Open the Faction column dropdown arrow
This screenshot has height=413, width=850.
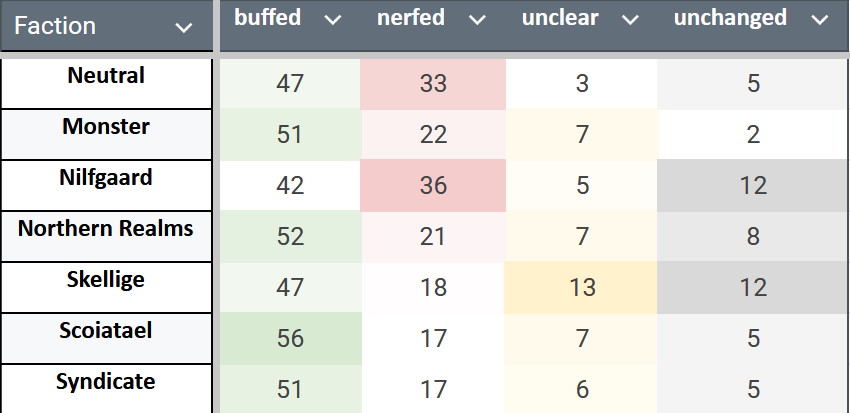coord(184,28)
